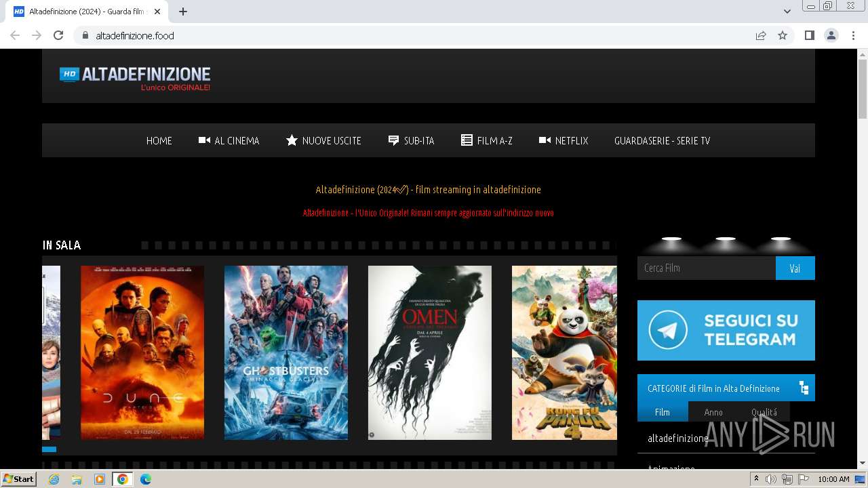Screen dimensions: 868x488
Task: Open the browser side panel icon
Action: point(810,35)
